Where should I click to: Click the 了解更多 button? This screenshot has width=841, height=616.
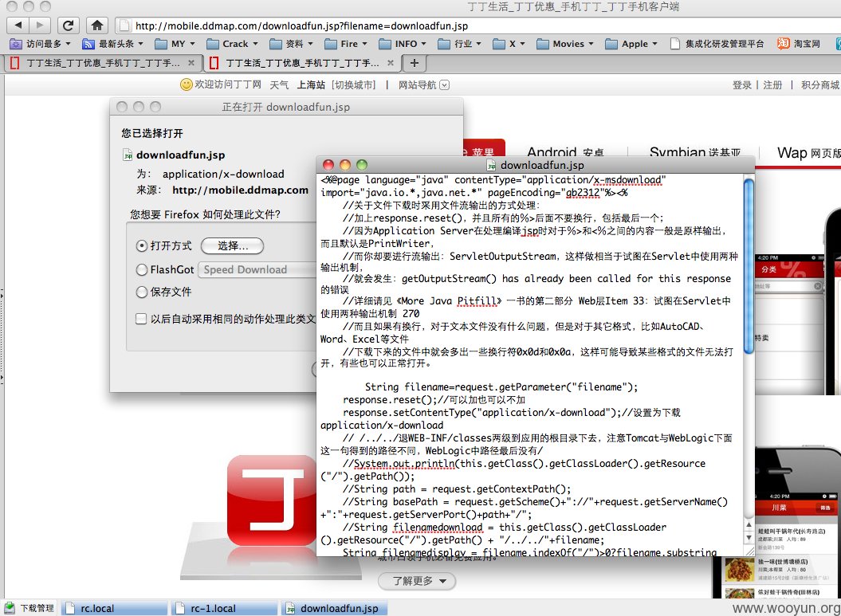(x=417, y=581)
